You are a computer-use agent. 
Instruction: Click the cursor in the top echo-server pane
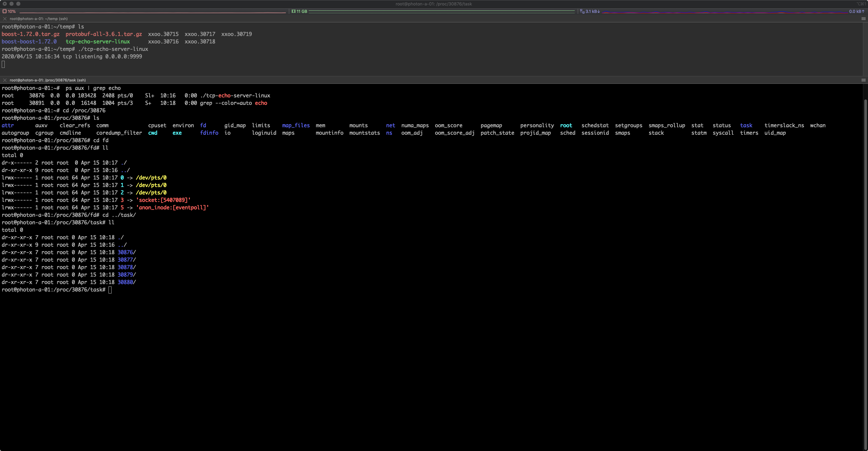point(3,64)
